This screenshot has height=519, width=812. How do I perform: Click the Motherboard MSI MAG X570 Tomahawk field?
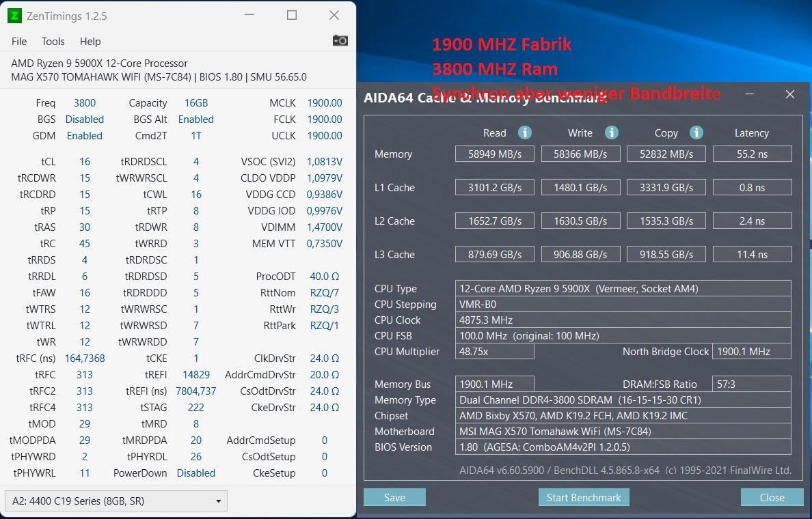click(623, 431)
